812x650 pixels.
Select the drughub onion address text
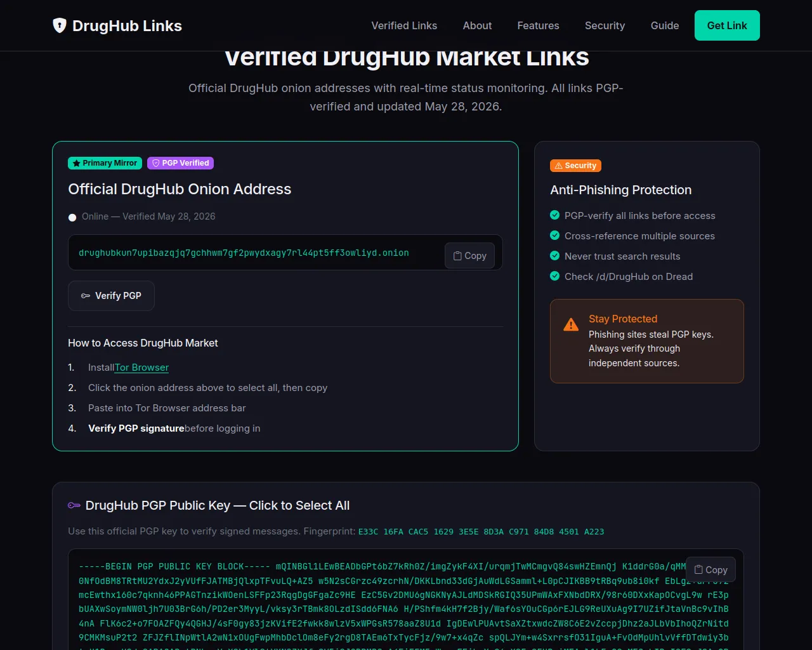(244, 253)
